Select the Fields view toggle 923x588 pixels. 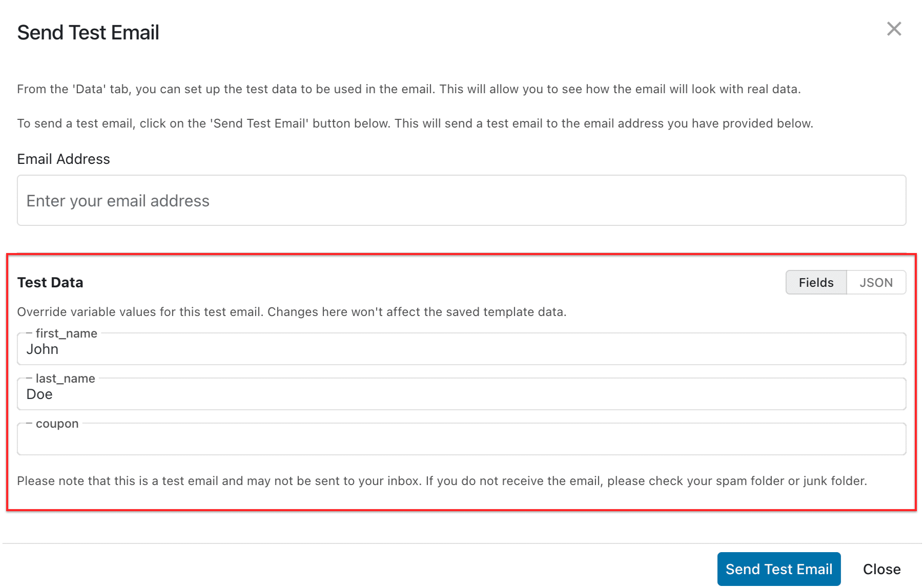[815, 282]
